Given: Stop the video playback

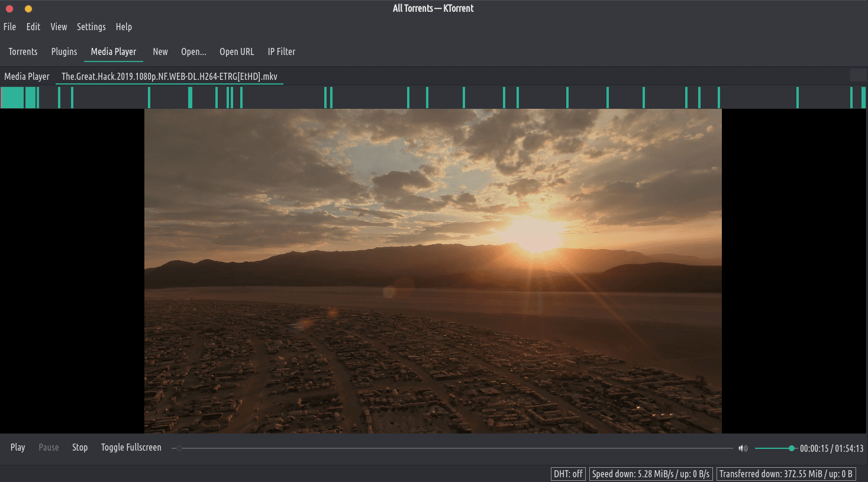Looking at the screenshot, I should [80, 447].
